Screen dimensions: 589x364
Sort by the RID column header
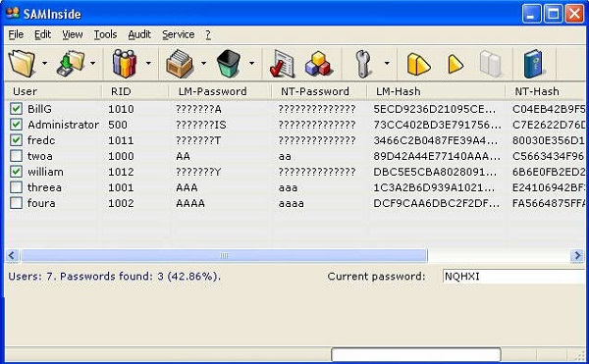coord(134,91)
